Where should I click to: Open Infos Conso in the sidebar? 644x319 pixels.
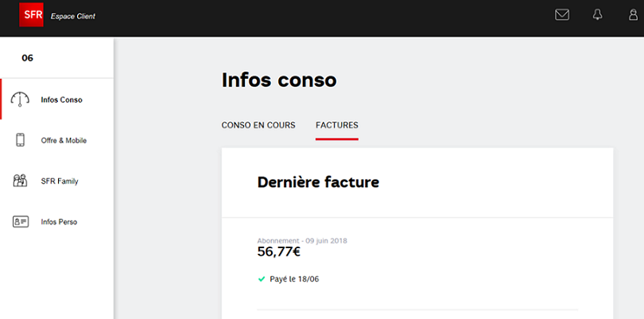pyautogui.click(x=57, y=99)
